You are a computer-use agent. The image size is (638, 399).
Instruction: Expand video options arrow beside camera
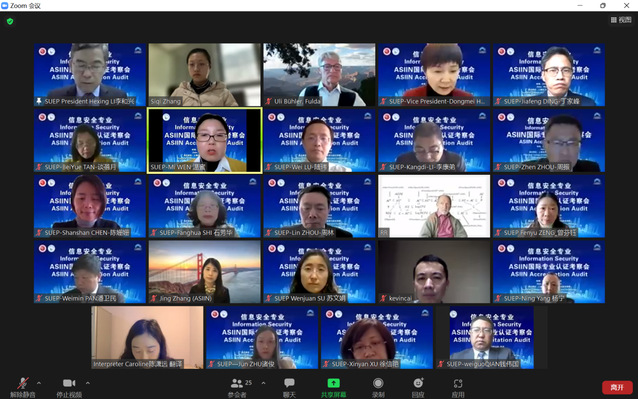click(x=87, y=383)
